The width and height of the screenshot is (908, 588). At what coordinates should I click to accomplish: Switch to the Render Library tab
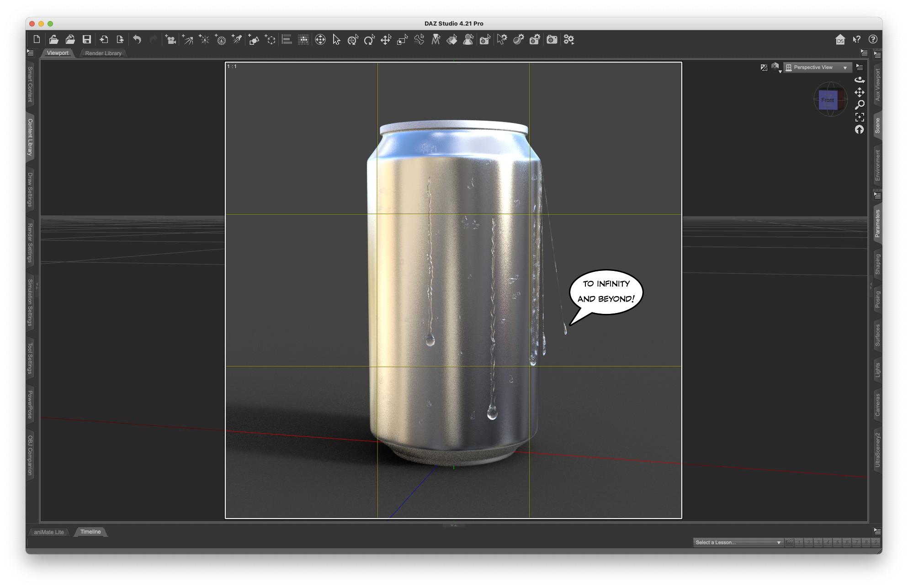pyautogui.click(x=103, y=53)
